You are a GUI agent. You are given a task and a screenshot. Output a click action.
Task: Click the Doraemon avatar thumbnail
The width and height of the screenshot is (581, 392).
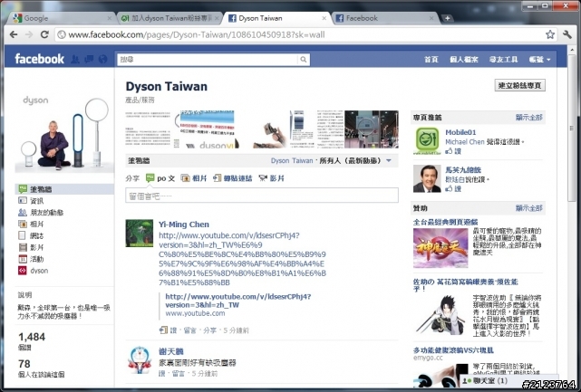point(140,360)
